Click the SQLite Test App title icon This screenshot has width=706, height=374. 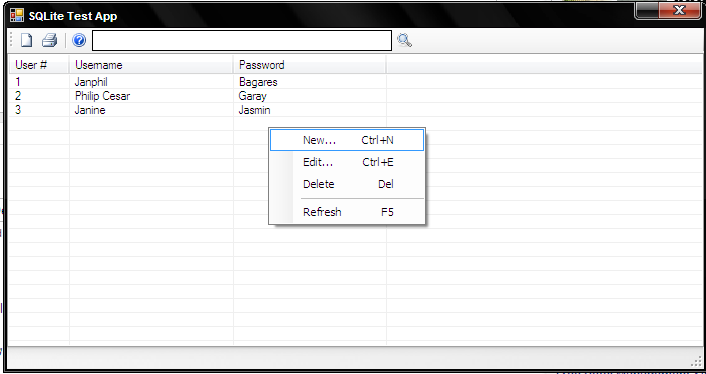pos(17,16)
